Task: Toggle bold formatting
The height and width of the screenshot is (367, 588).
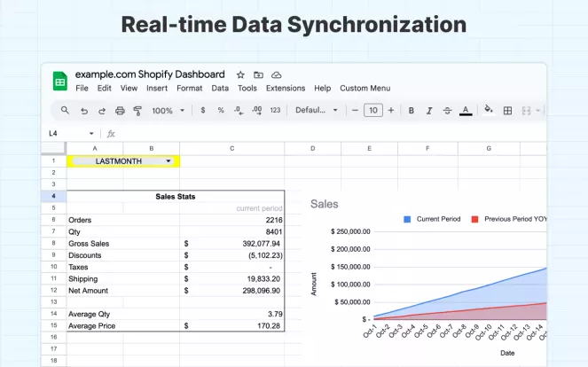Action: tap(412, 111)
